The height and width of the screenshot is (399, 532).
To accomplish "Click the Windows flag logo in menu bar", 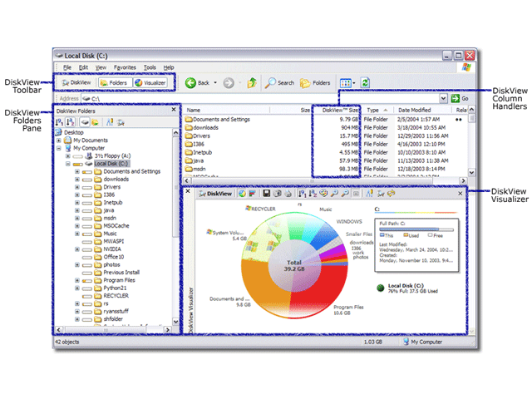I will [x=466, y=67].
